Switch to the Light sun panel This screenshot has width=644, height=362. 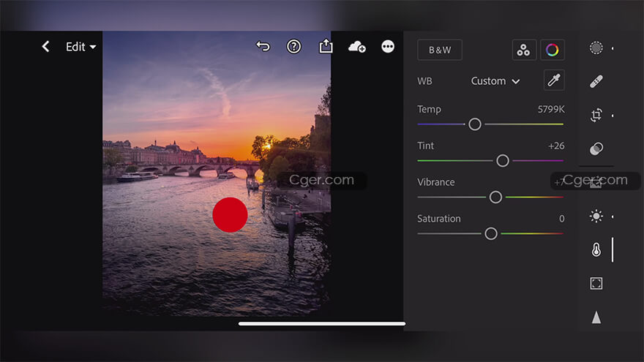click(x=596, y=216)
